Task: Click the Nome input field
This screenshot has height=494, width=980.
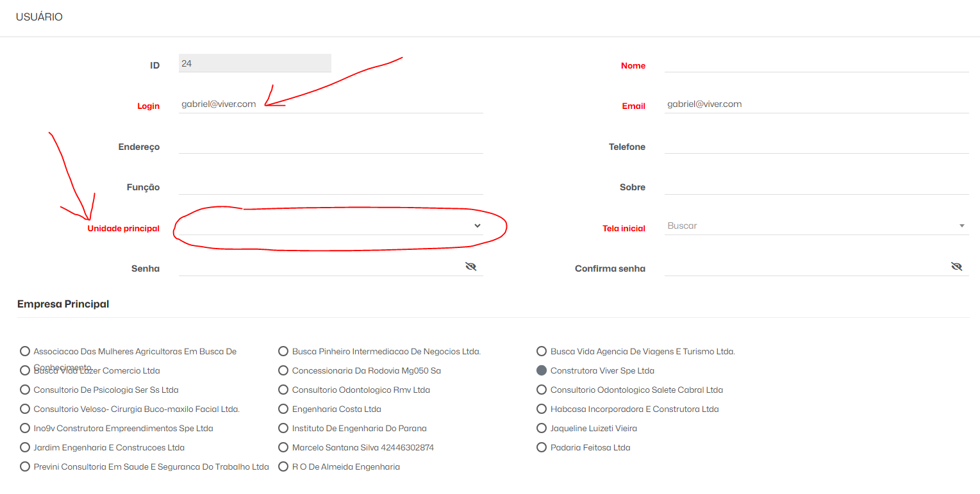Action: 816,63
